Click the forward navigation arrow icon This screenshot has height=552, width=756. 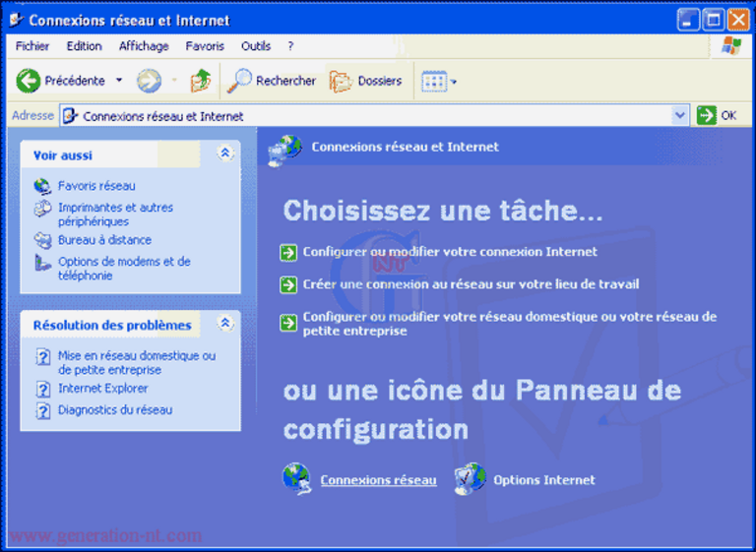149,81
